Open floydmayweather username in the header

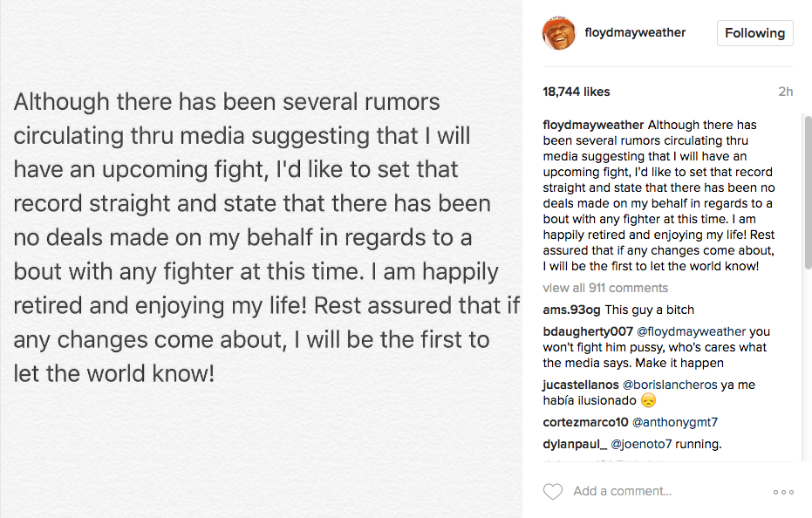click(x=635, y=33)
